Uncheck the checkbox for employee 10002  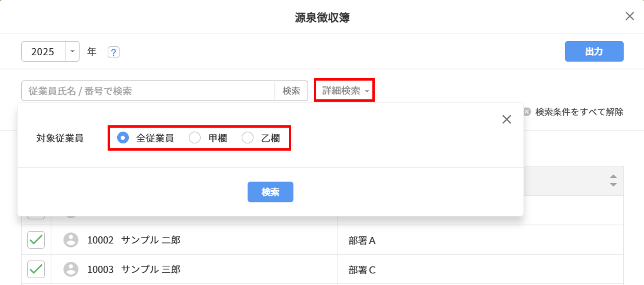point(36,240)
